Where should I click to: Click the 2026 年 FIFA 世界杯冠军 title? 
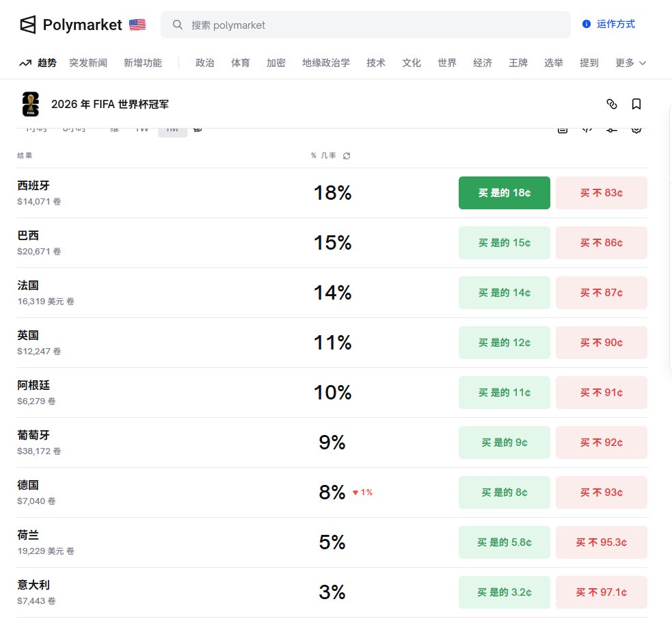pyautogui.click(x=109, y=104)
